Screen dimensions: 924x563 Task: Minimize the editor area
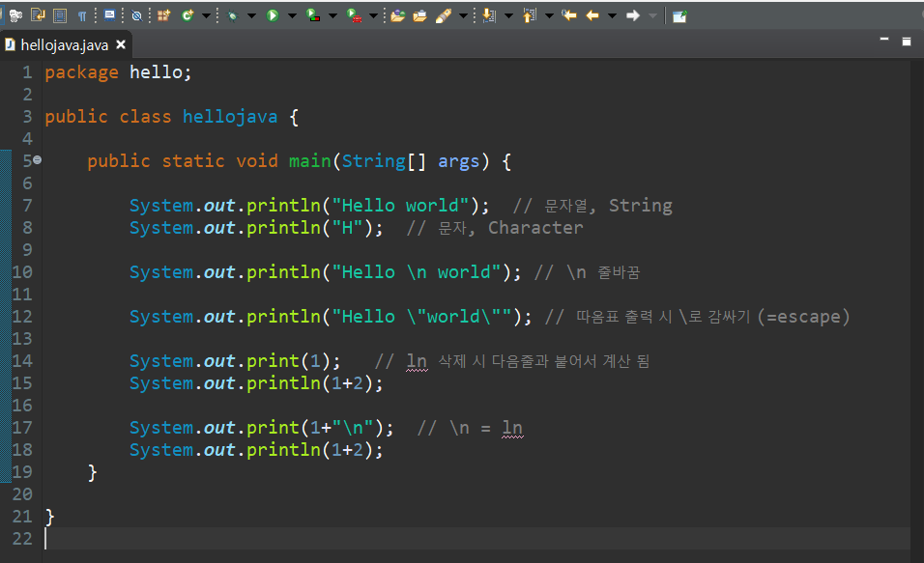click(884, 40)
